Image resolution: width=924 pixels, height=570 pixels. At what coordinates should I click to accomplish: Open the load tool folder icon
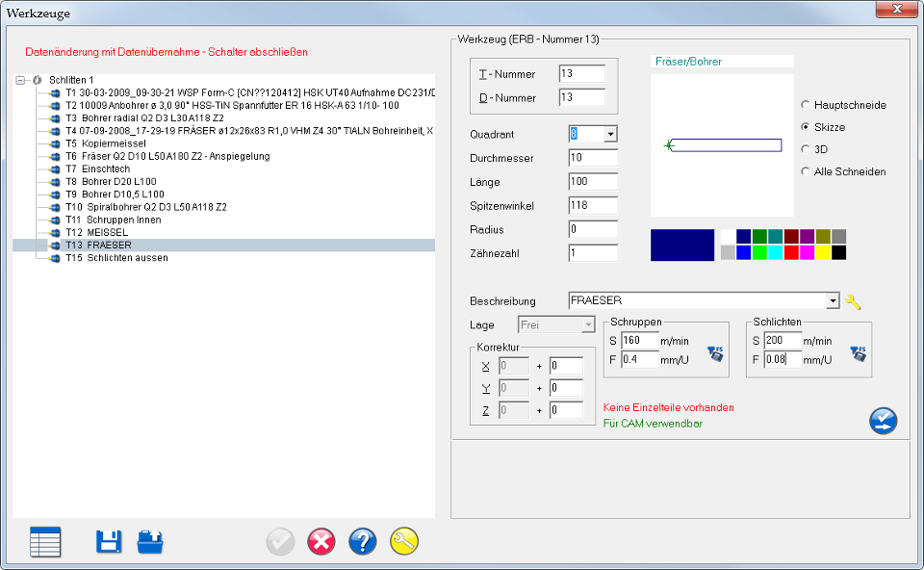coord(150,542)
